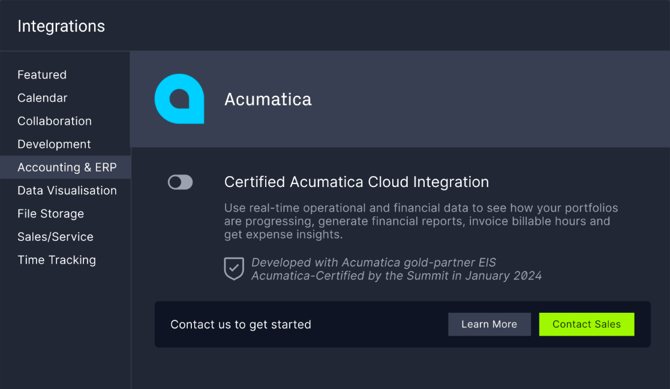Click the Acumatica logo icon
Viewport: 670px width, 389px height.
179,99
